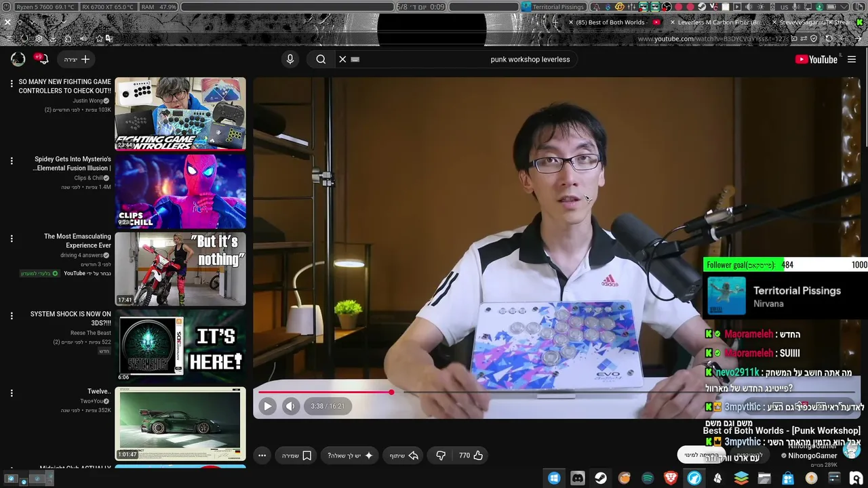Click the Ask a question sparkle button

(x=350, y=455)
